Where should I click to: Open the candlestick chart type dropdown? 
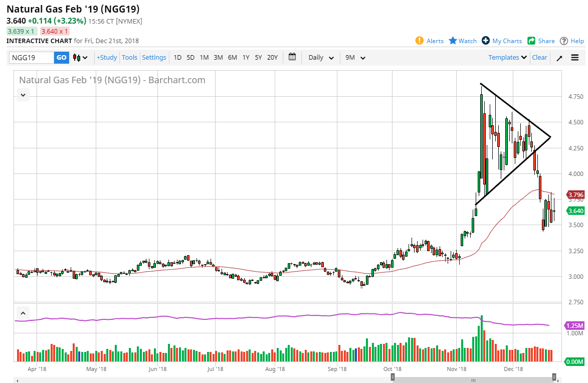80,58
